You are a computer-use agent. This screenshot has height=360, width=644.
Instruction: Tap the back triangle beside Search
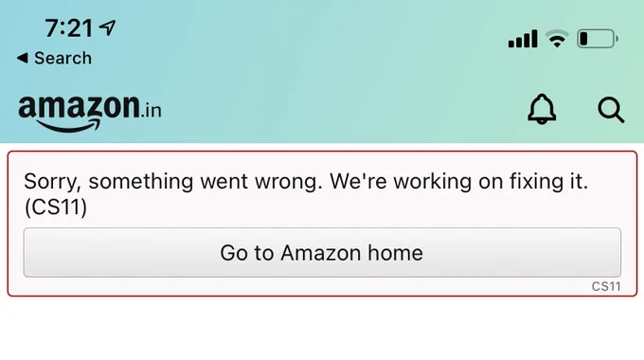point(23,58)
